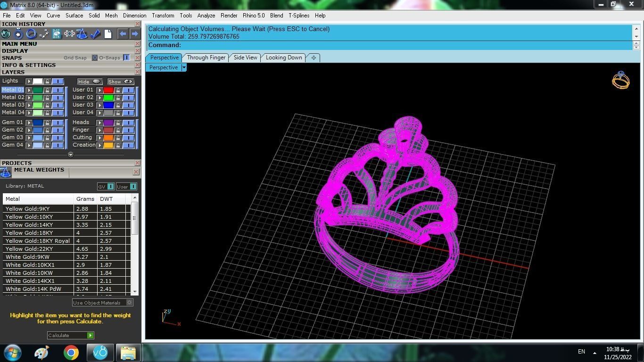The image size is (644, 362).
Task: Click the scale arrows icon in Icon History
Action: coord(44,33)
